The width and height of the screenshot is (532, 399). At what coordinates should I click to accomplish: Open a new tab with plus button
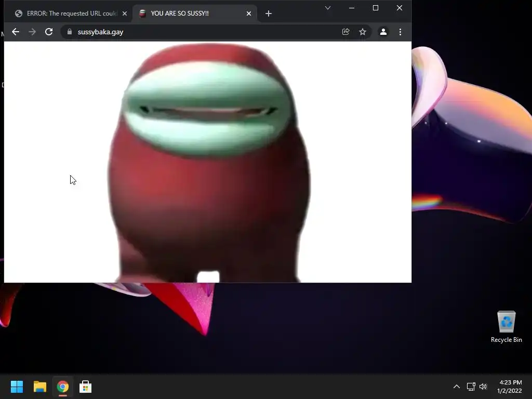[x=269, y=14]
